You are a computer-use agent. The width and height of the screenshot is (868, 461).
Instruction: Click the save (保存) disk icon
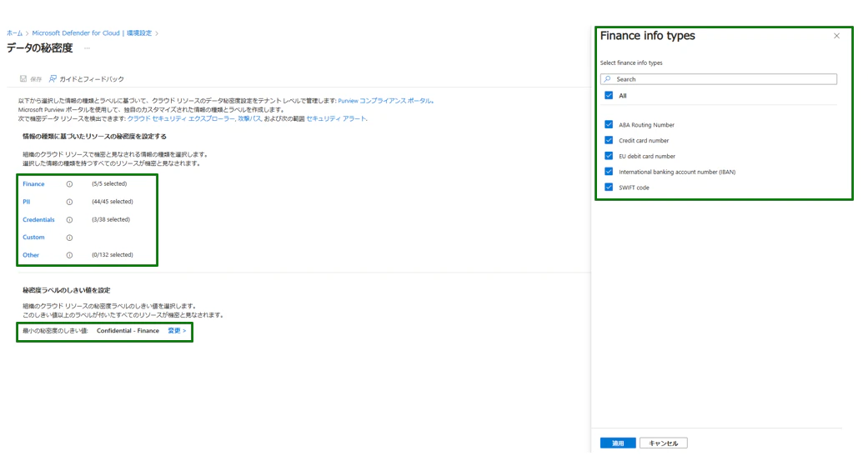click(23, 79)
